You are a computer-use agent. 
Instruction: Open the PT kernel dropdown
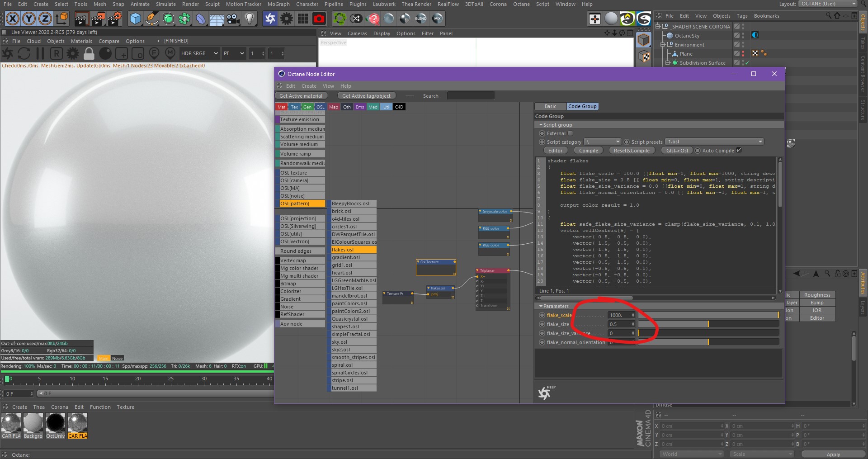(234, 53)
